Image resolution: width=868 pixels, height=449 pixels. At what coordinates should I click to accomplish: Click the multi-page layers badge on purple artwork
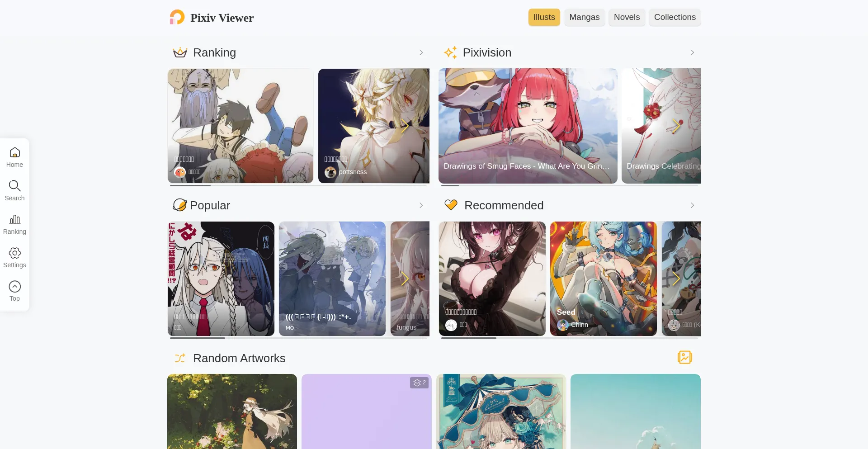pyautogui.click(x=419, y=383)
